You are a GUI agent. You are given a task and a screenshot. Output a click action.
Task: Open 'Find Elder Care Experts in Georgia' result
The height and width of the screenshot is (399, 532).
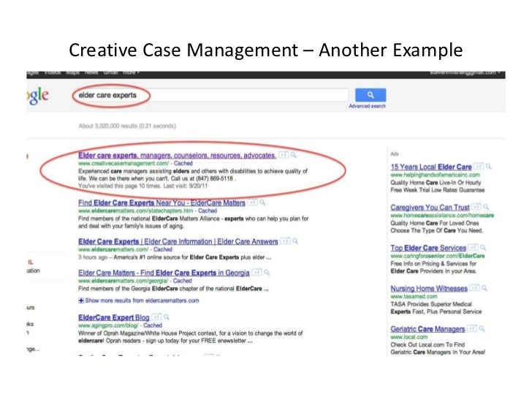(164, 273)
